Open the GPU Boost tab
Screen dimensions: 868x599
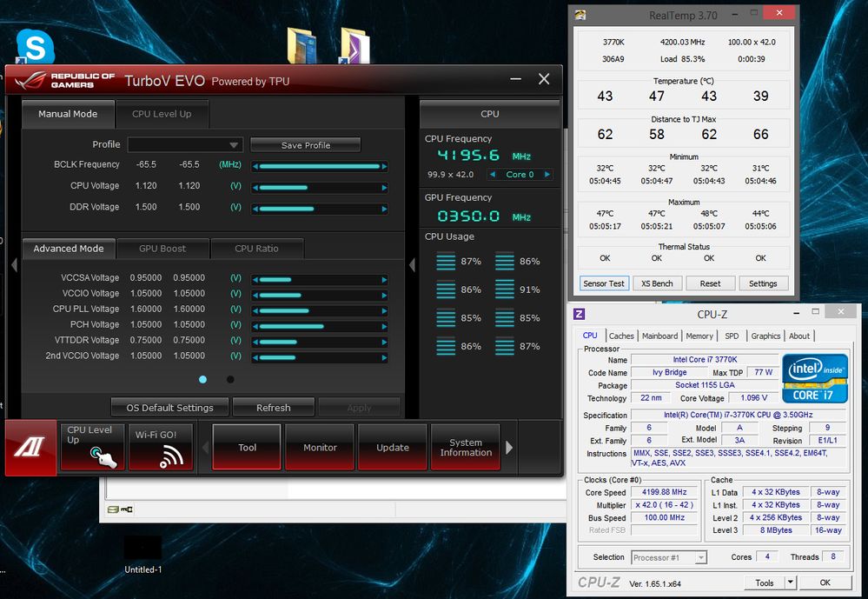162,249
